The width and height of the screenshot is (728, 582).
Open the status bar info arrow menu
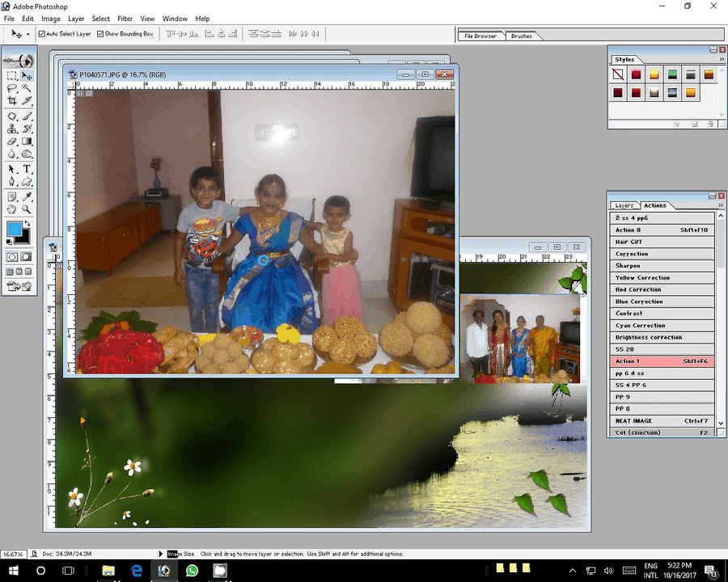pyautogui.click(x=161, y=554)
